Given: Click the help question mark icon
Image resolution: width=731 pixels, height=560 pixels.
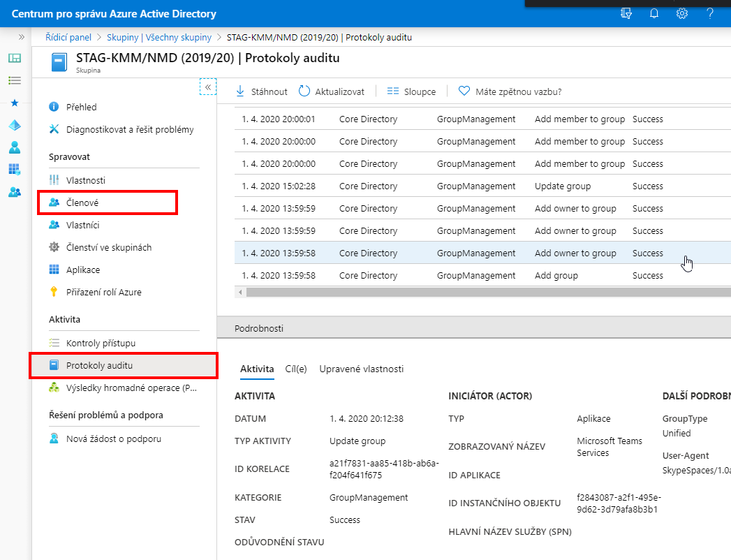Looking at the screenshot, I should pyautogui.click(x=709, y=13).
